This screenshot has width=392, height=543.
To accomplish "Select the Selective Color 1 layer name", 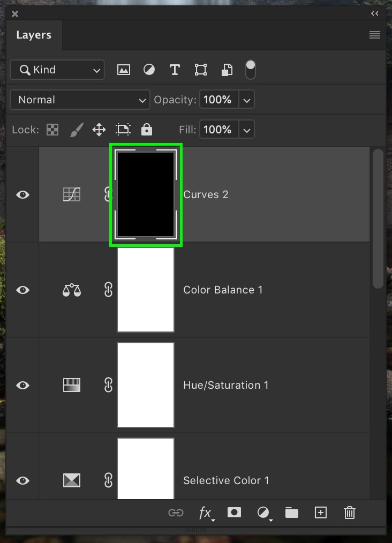I will tap(226, 480).
